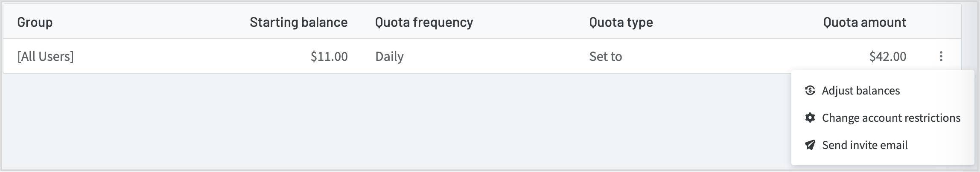Image resolution: width=980 pixels, height=172 pixels.
Task: Click the paper plane invite icon
Action: coord(810,145)
